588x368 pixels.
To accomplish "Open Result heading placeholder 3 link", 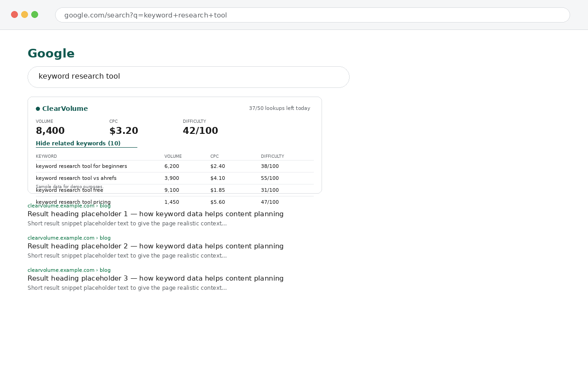I will coord(155,279).
